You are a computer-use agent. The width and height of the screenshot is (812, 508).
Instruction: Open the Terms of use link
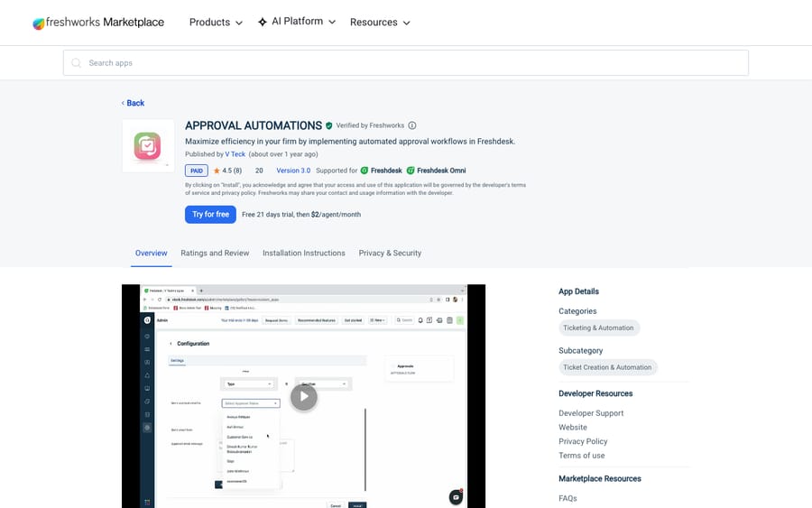[x=582, y=456]
